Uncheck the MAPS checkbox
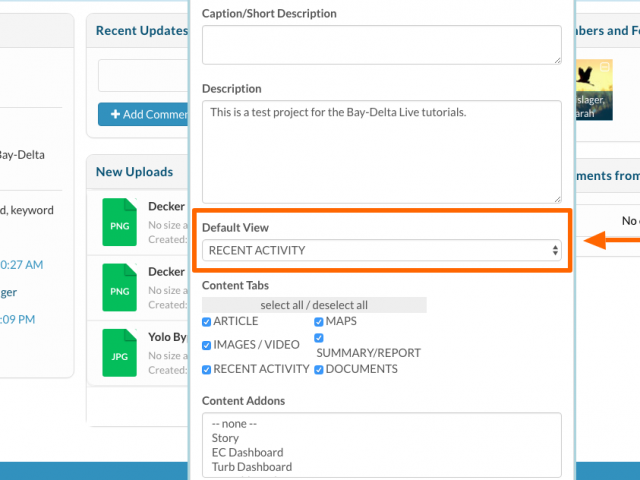 319,322
